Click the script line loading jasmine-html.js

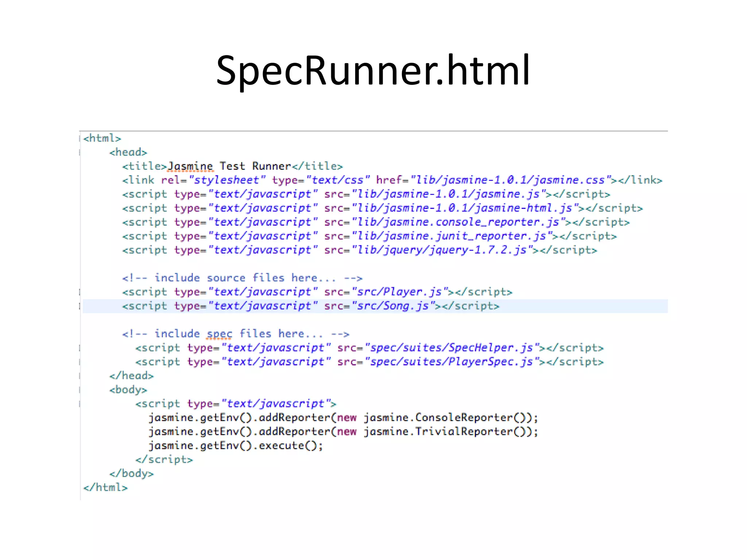click(x=383, y=208)
